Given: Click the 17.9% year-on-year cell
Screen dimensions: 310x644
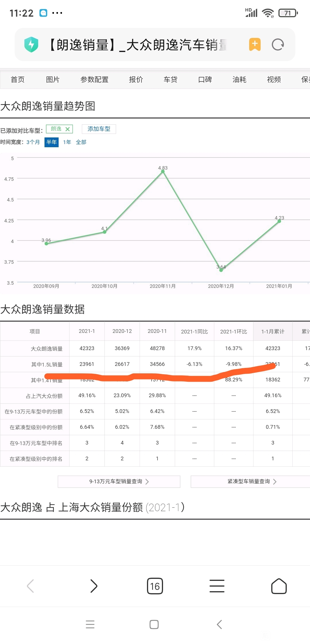Looking at the screenshot, I should (195, 348).
